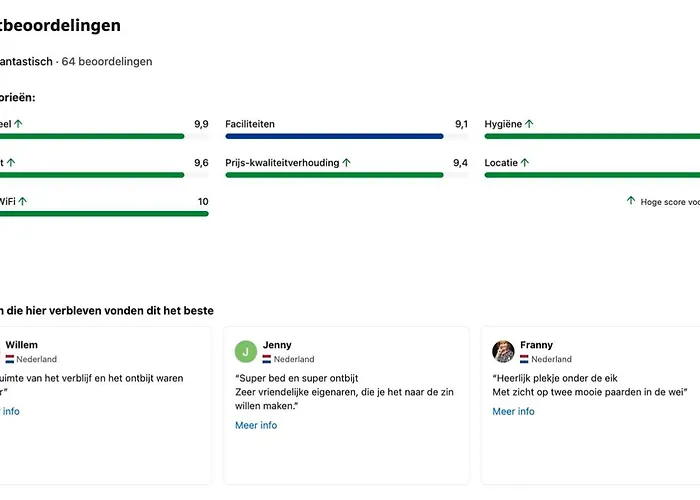The width and height of the screenshot is (700, 500).
Task: Click the green Prijs-kwaliteitverhouding score bar
Action: tap(334, 175)
